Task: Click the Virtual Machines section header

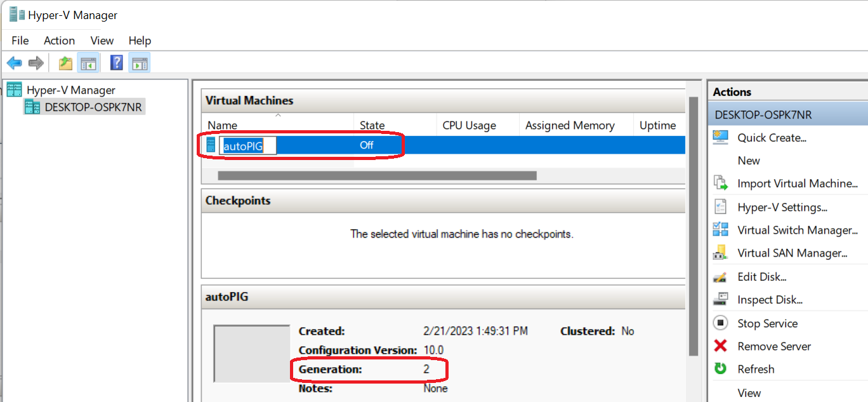Action: 443,100
